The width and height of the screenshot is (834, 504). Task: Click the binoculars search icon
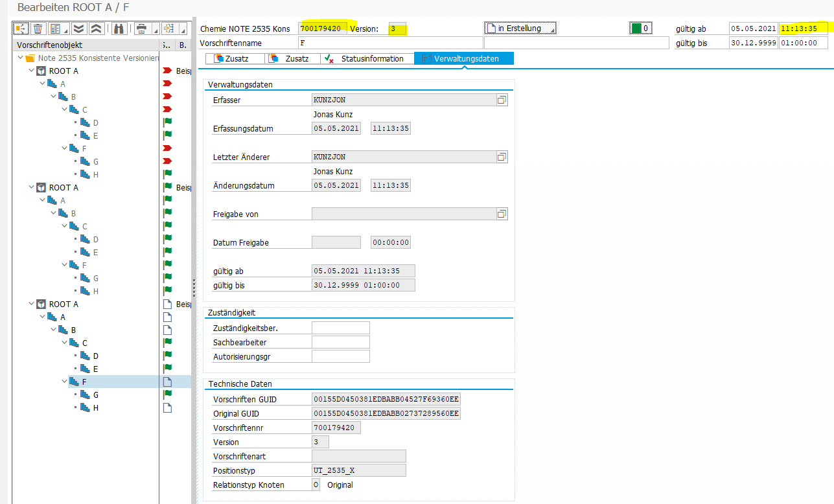click(x=119, y=29)
